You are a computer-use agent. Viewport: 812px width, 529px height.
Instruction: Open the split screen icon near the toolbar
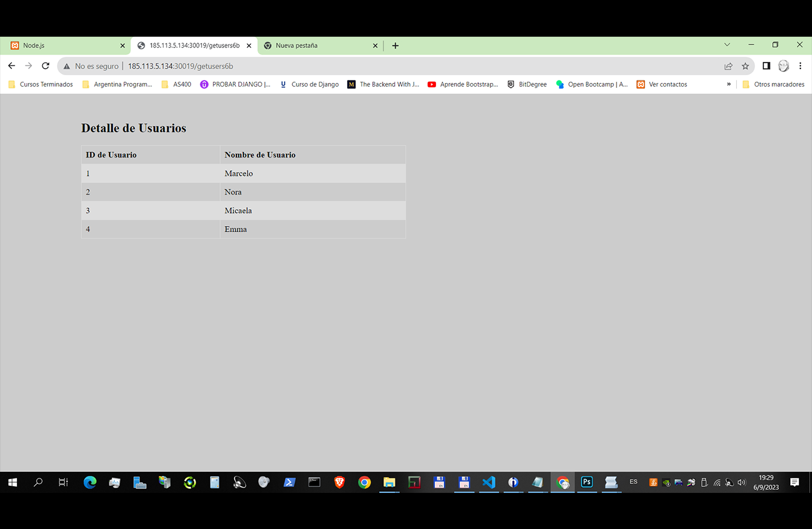(766, 66)
